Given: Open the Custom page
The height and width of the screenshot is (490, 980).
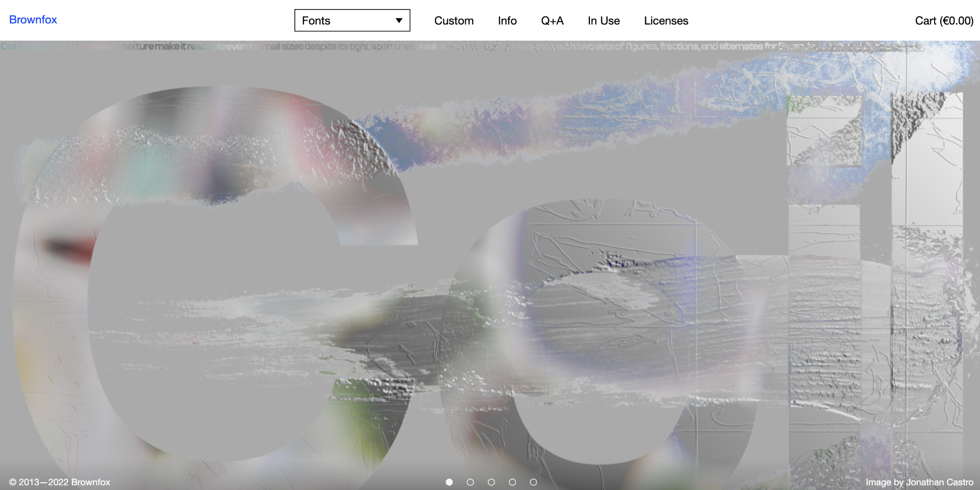Looking at the screenshot, I should click(454, 21).
